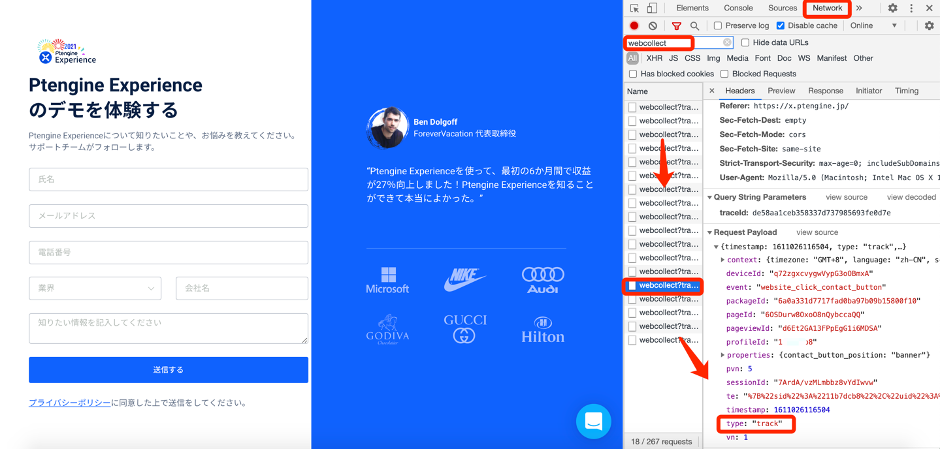This screenshot has width=941, height=449.
Task: Select the highlighted webcollect request row
Action: click(x=663, y=285)
